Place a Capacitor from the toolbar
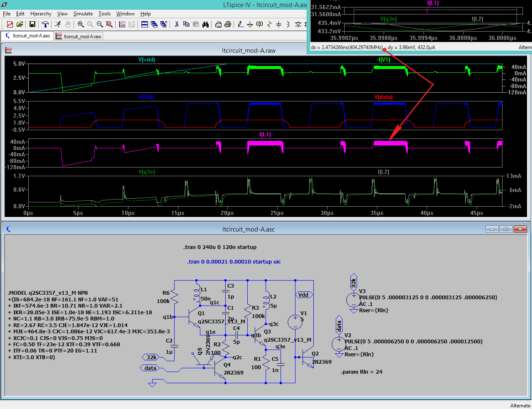 coord(279,25)
